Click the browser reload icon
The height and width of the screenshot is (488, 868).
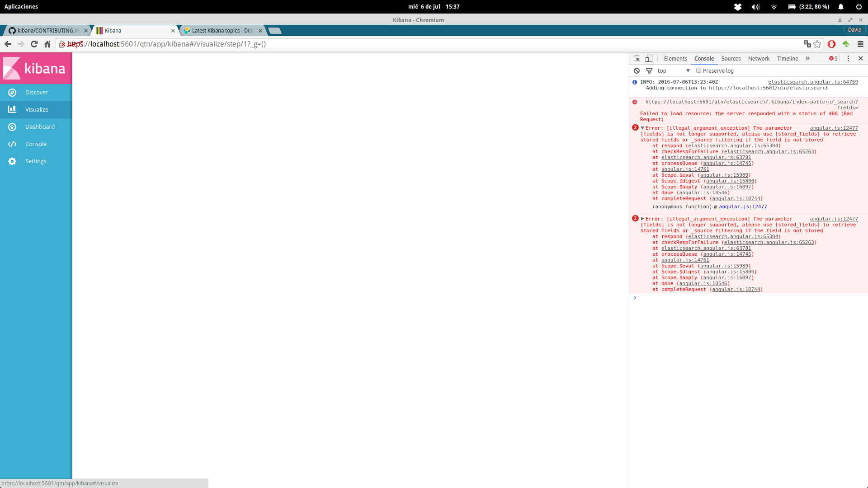coord(34,44)
